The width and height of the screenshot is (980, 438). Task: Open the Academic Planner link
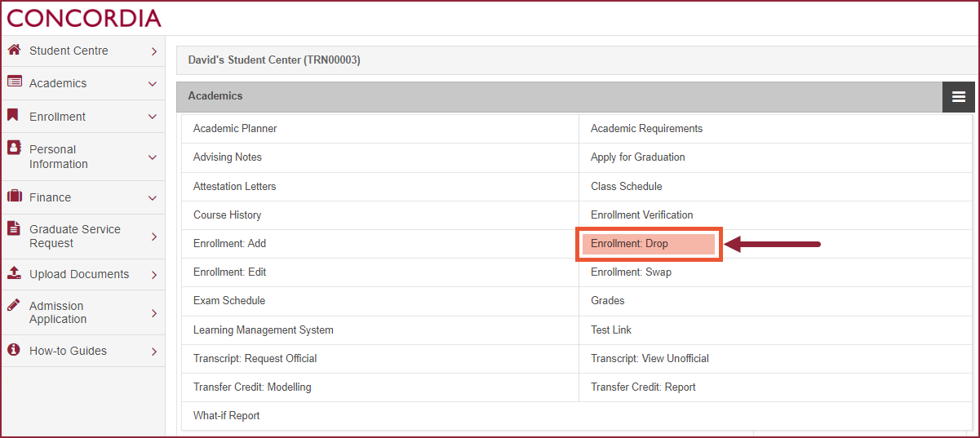(235, 128)
